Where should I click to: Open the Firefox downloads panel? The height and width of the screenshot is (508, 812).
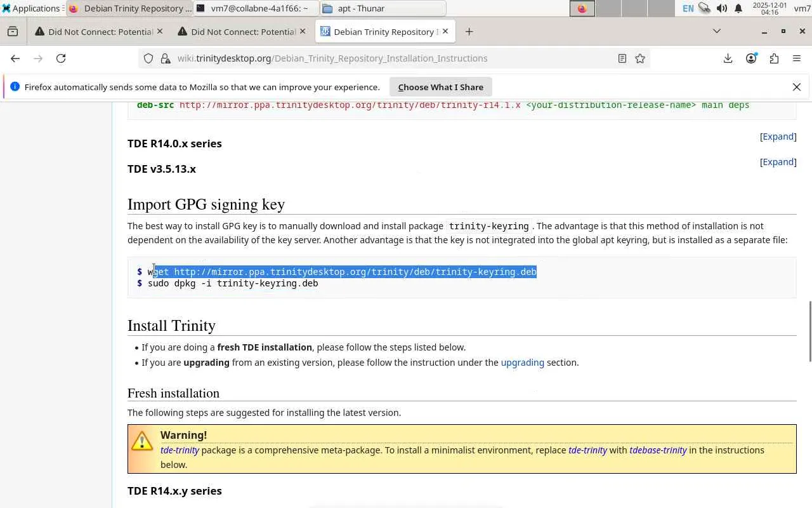point(728,58)
